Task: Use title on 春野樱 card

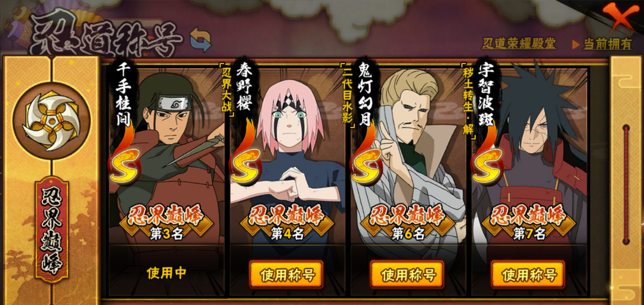Action: [x=286, y=275]
